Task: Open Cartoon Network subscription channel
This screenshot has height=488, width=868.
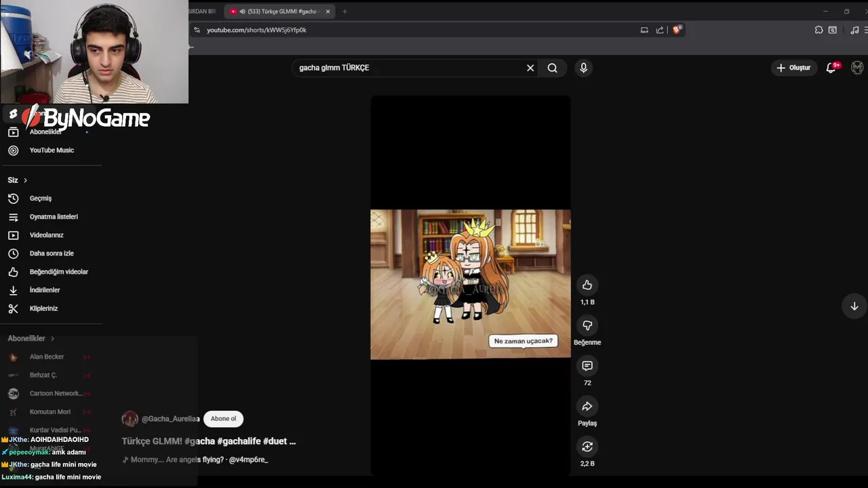Action: (52, 393)
